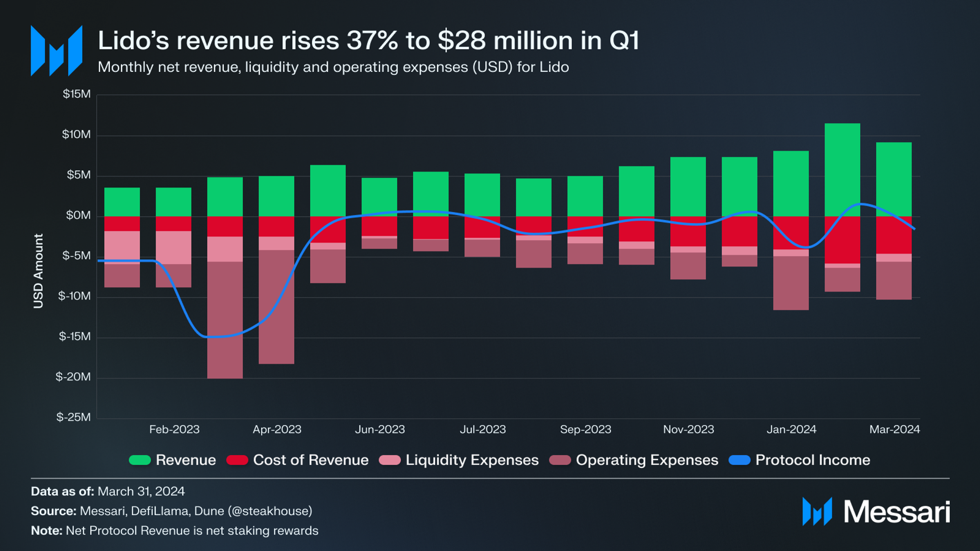Click the Messari logo icon beside the title
This screenshot has height=551, width=980.
56,51
